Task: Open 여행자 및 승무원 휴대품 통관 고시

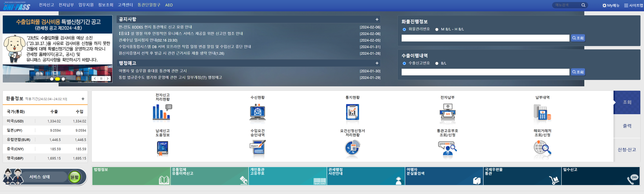Action: click(153, 71)
